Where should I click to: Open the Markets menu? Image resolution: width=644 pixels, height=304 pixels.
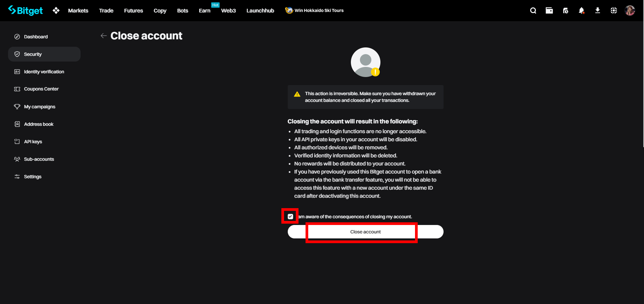(x=78, y=10)
